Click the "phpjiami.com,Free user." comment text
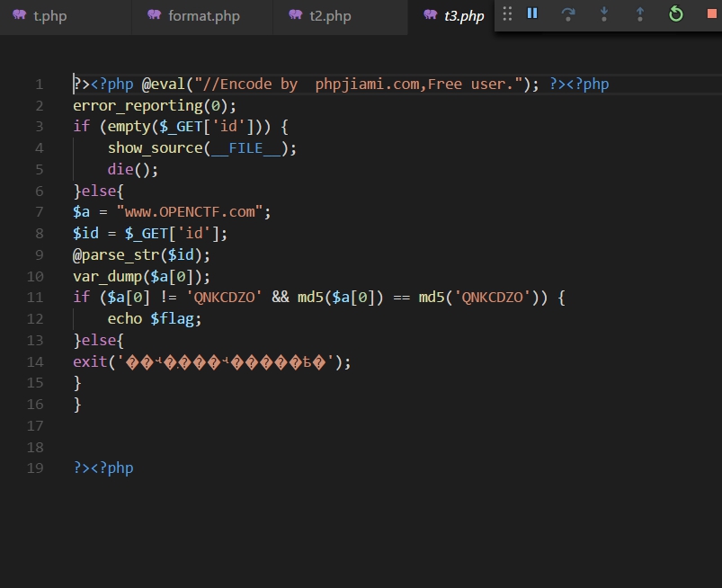Image resolution: width=722 pixels, height=588 pixels. [414, 85]
